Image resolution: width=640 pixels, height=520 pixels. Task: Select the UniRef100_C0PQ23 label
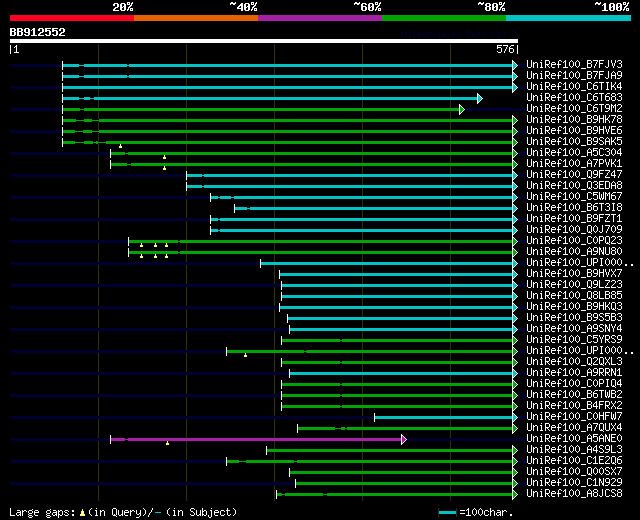coord(574,241)
